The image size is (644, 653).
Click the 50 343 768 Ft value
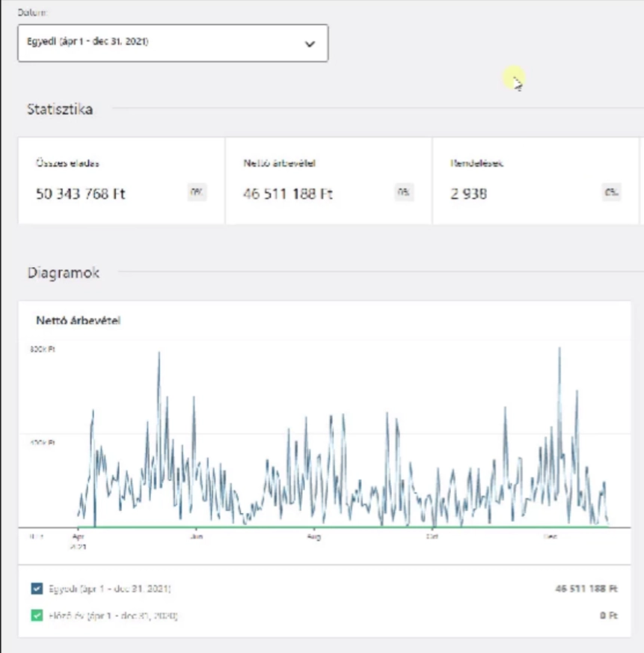coord(81,194)
